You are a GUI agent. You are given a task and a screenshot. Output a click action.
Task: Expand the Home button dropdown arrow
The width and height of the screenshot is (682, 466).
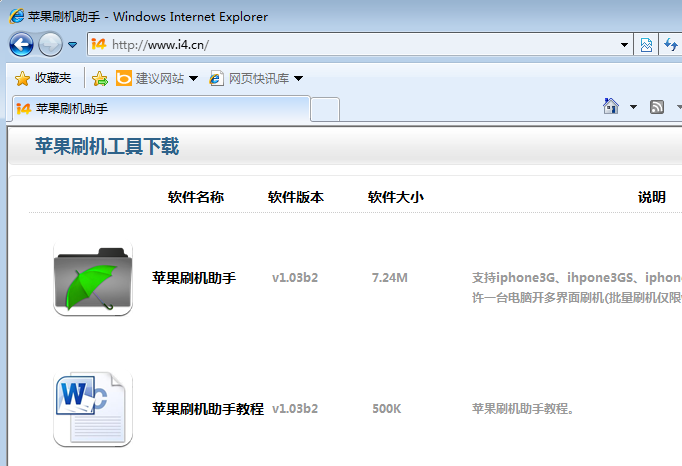(x=633, y=107)
